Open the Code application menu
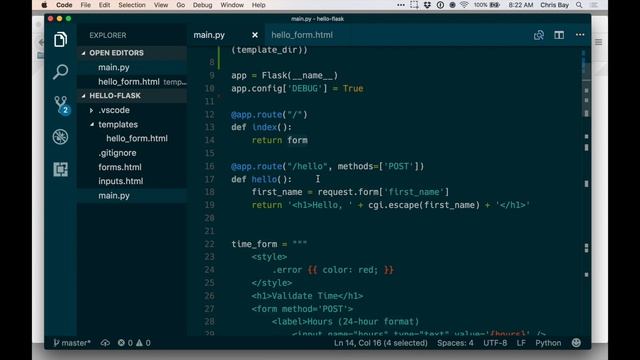The width and height of the screenshot is (640, 360). coord(64,5)
